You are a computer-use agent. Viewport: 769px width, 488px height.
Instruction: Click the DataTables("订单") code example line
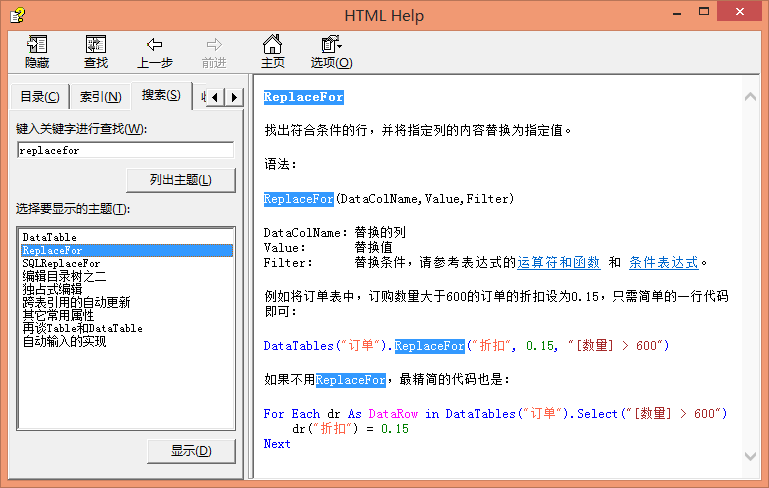466,346
